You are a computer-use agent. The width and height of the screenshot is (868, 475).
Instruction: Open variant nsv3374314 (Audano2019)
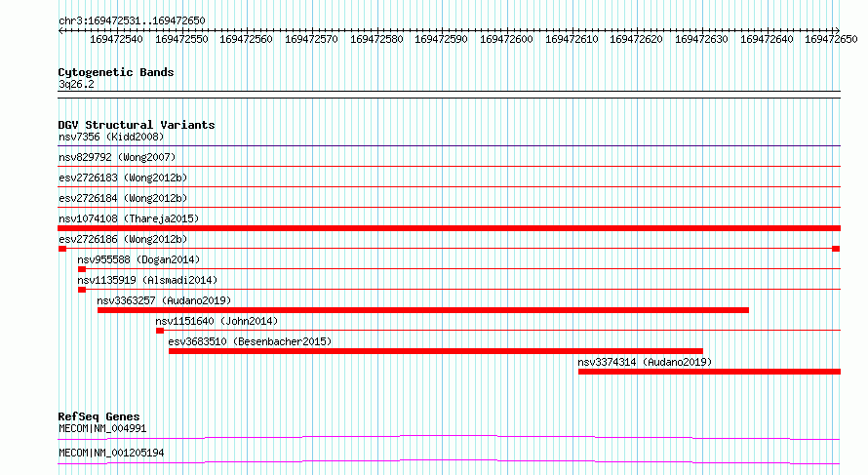(x=645, y=362)
